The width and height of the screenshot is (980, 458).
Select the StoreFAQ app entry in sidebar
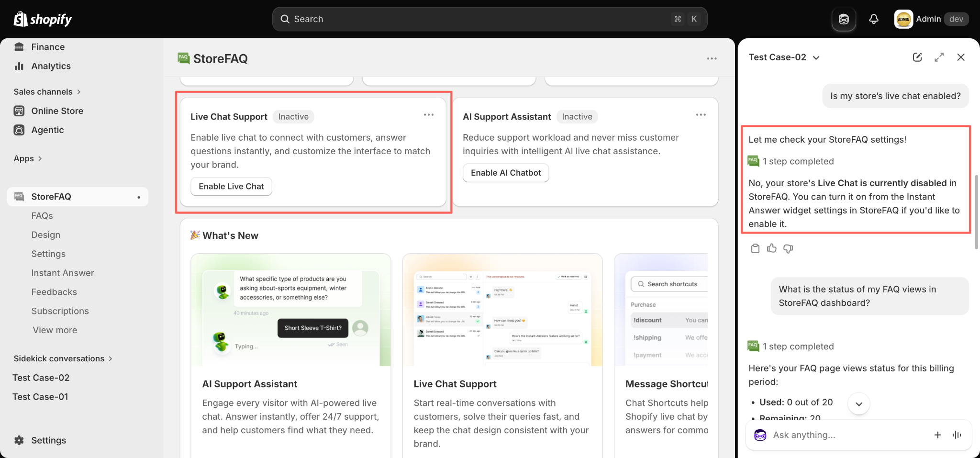tap(78, 197)
